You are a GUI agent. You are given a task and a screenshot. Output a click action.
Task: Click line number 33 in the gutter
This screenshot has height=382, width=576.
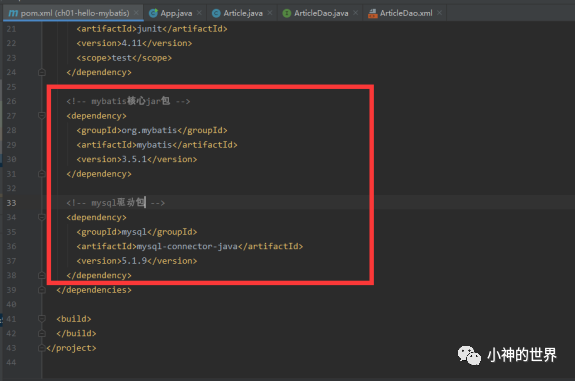(11, 203)
